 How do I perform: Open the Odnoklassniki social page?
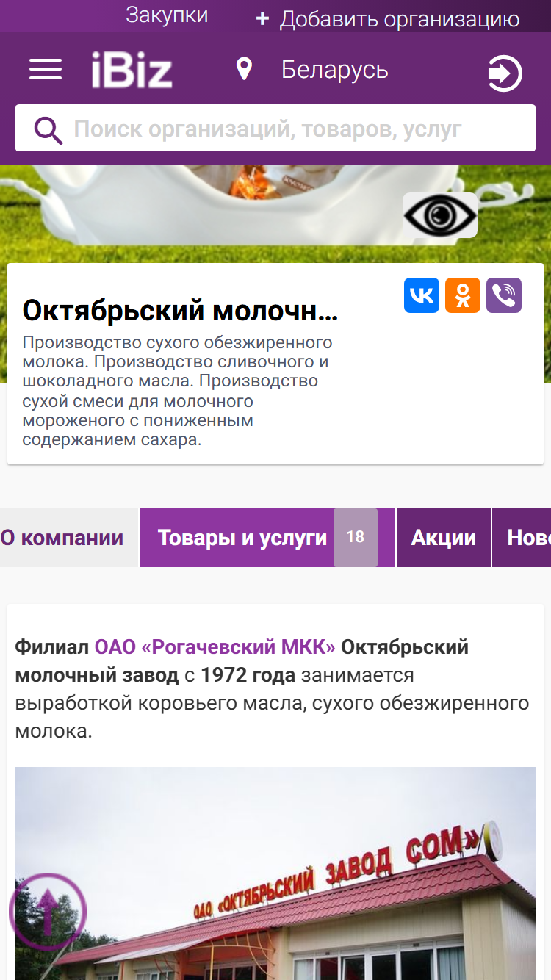point(463,295)
